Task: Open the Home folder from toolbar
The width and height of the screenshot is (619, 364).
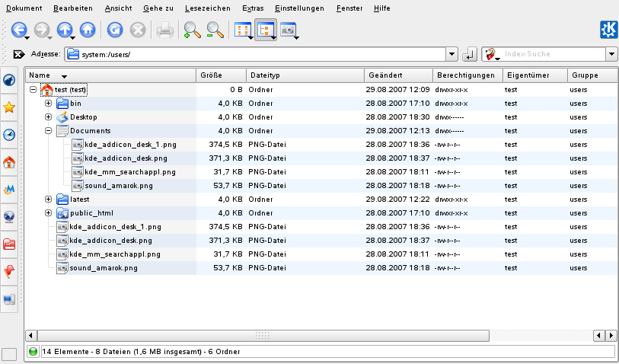Action: point(88,30)
